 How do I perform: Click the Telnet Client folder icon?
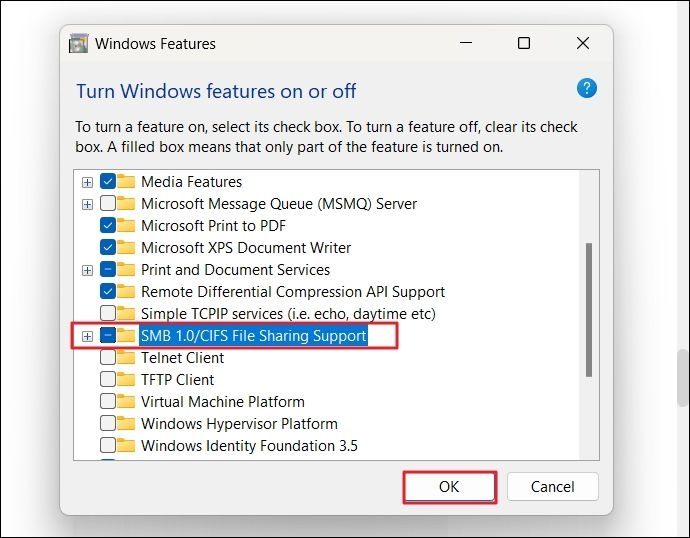point(126,358)
